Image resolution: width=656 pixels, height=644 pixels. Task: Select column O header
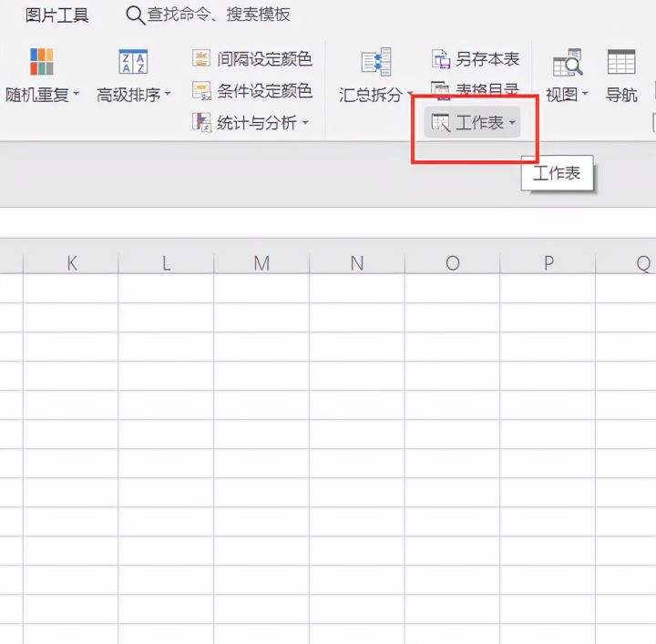[452, 263]
